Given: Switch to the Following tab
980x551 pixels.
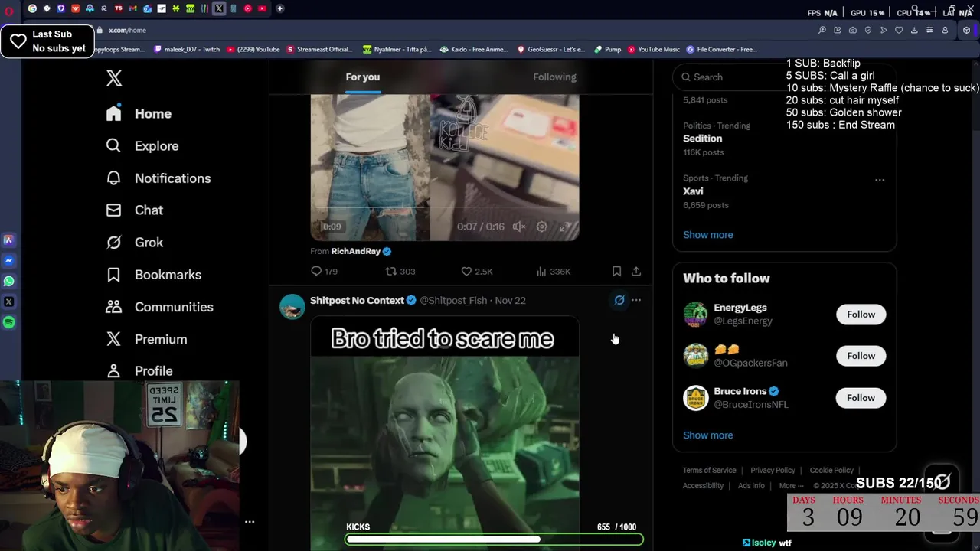Looking at the screenshot, I should pos(554,77).
